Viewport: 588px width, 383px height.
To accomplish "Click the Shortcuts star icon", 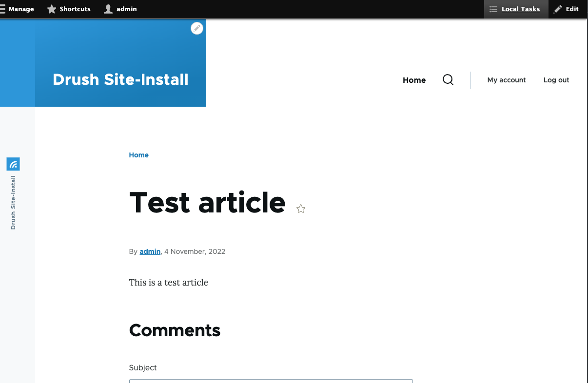I will pos(51,9).
